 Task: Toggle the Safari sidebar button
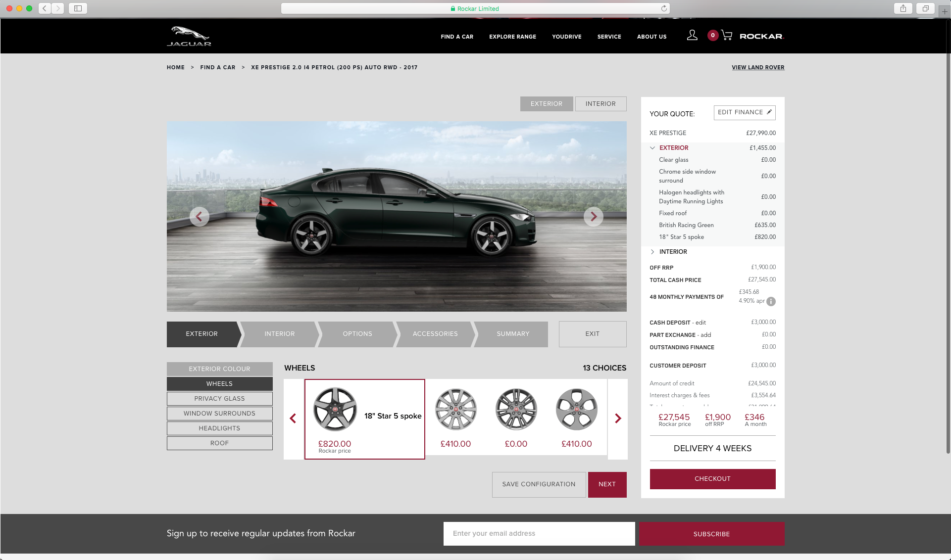click(x=78, y=8)
